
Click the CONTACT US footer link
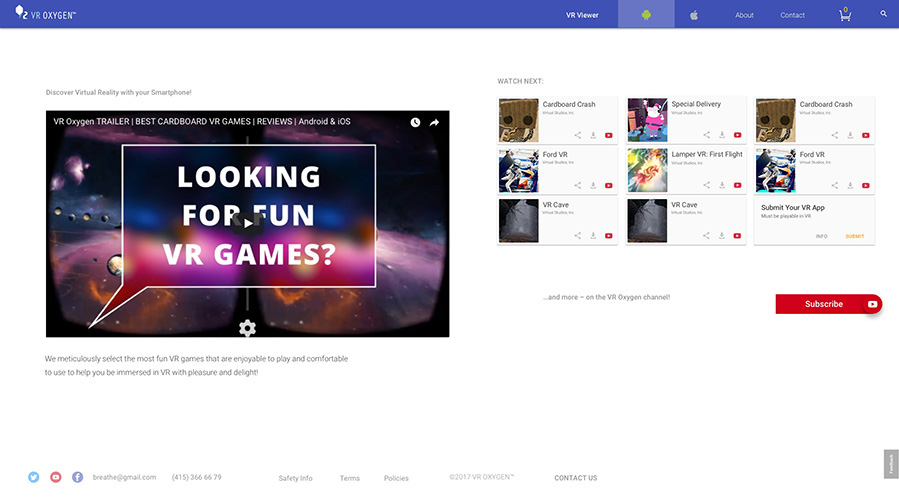pyautogui.click(x=576, y=478)
